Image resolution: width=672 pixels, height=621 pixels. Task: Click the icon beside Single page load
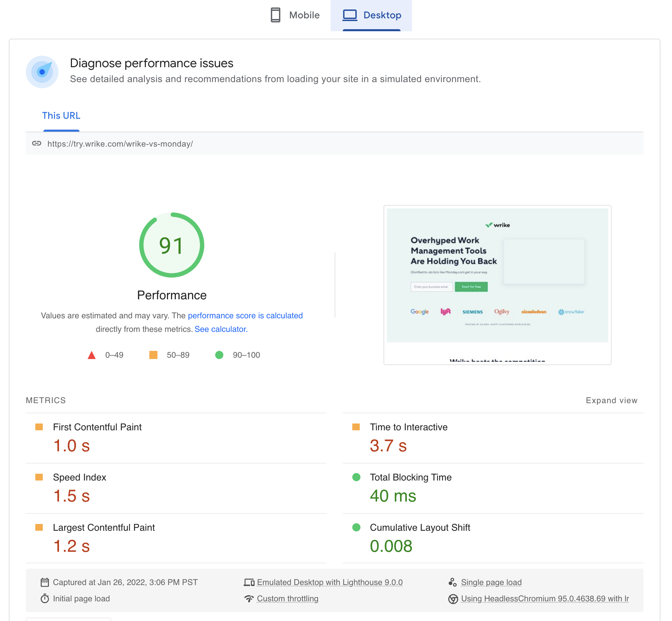[x=453, y=582]
